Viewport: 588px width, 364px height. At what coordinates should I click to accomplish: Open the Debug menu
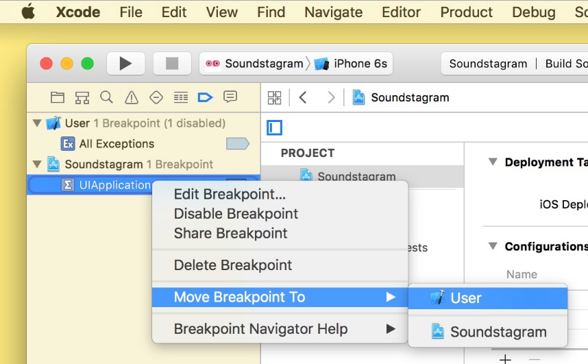[x=534, y=12]
